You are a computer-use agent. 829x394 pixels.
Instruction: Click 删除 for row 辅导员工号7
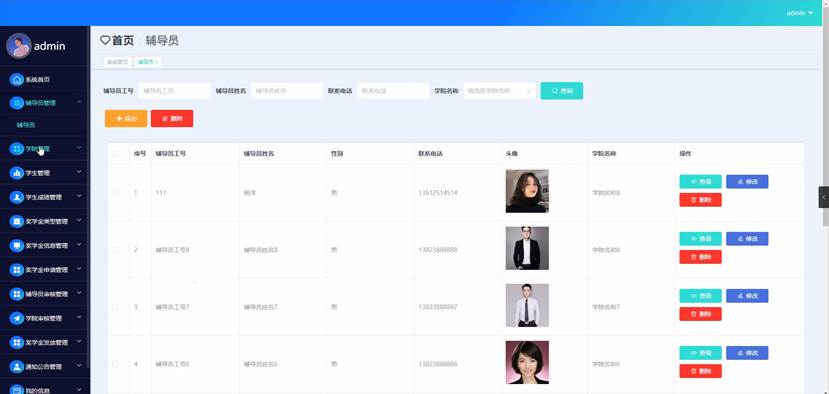(x=700, y=314)
